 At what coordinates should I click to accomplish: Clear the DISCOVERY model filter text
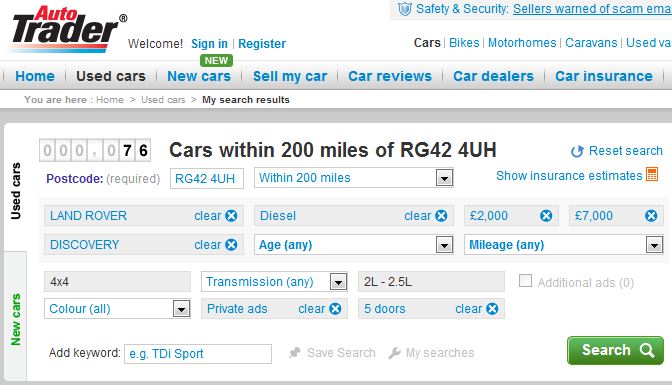208,245
